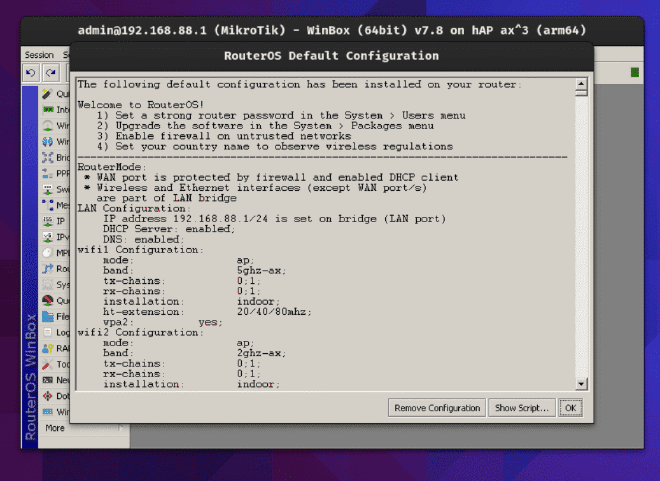Open the Wireless entry with antenna icon
The height and width of the screenshot is (481, 660).
[55, 126]
